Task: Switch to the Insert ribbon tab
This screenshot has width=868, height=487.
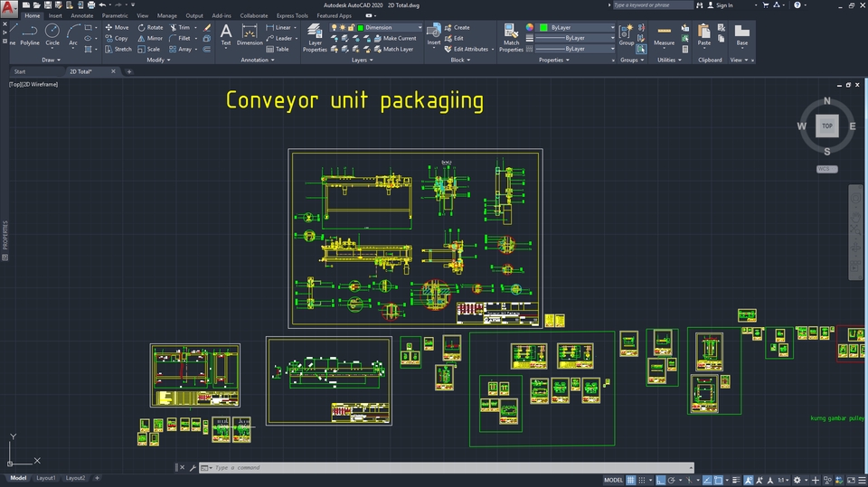Action: tap(55, 15)
